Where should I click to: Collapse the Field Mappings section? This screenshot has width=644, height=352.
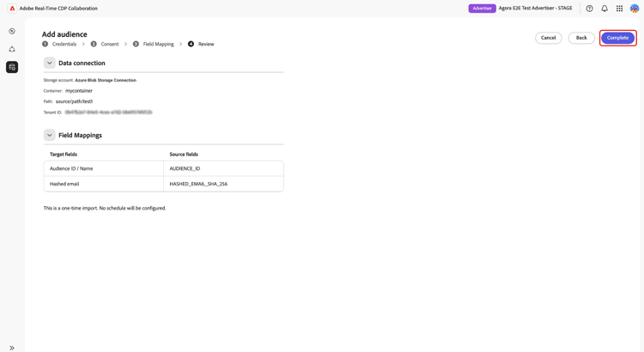[x=49, y=135]
